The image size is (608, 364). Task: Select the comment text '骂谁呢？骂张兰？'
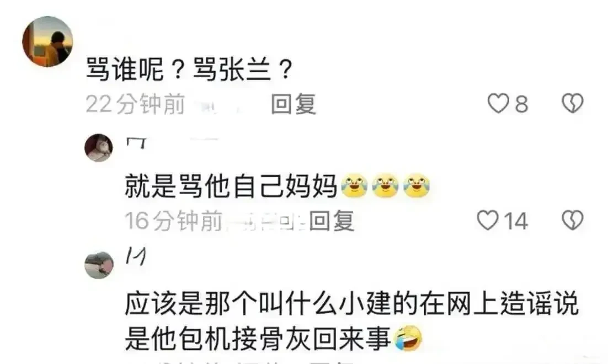(189, 69)
